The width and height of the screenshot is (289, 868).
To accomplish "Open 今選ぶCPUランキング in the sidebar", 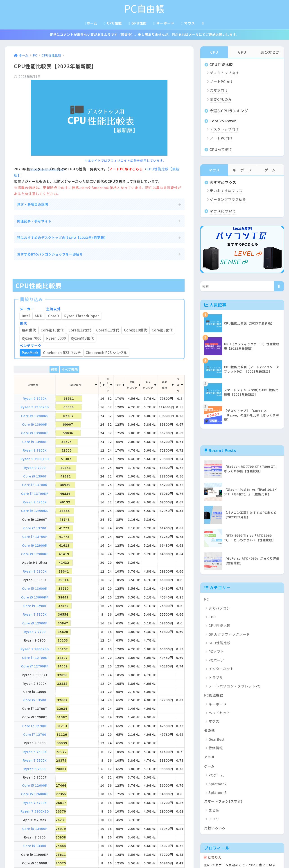I will point(228,111).
